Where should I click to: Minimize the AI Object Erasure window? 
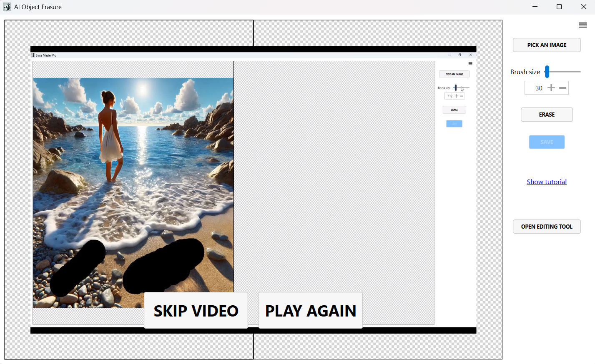pyautogui.click(x=535, y=7)
